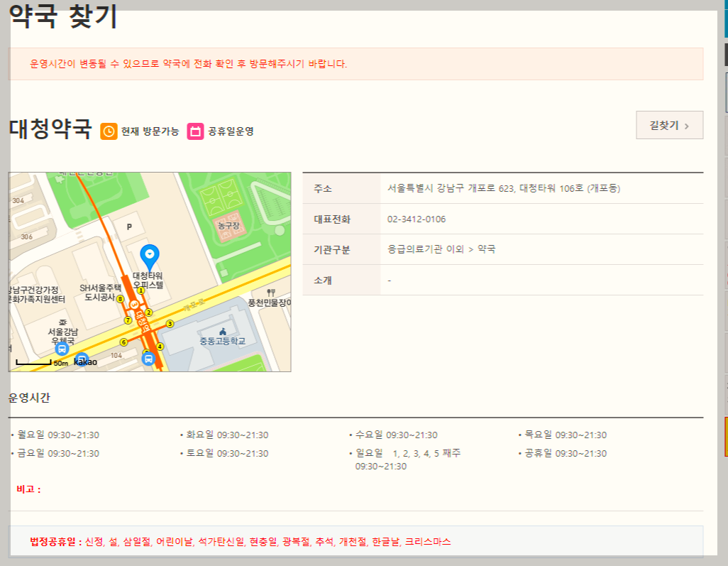This screenshot has height=566, width=728.
Task: Click exit marker 8 near SH서울주택도시공사
Action: 120,300
